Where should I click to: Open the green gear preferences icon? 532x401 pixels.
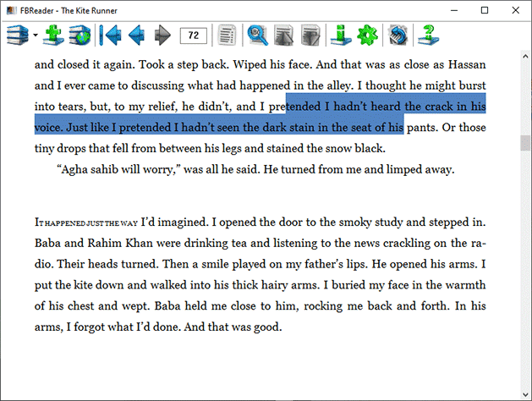coord(367,35)
